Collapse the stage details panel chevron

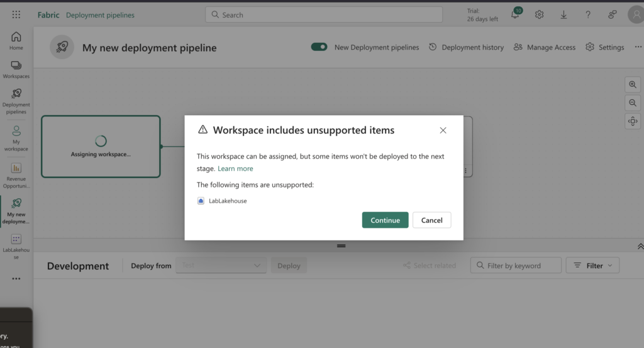click(640, 247)
